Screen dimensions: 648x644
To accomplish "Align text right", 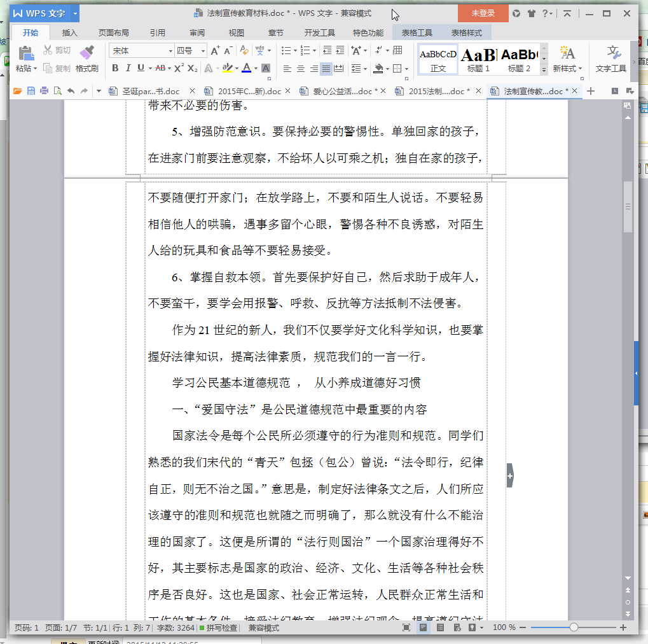I will pyautogui.click(x=314, y=68).
